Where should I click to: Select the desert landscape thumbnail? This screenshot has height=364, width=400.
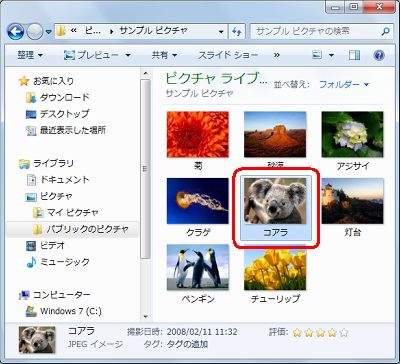click(x=275, y=134)
